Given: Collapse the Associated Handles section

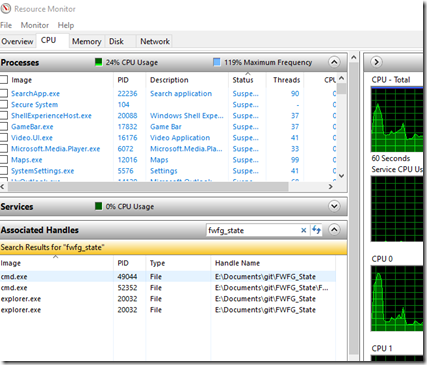Looking at the screenshot, I should point(334,230).
